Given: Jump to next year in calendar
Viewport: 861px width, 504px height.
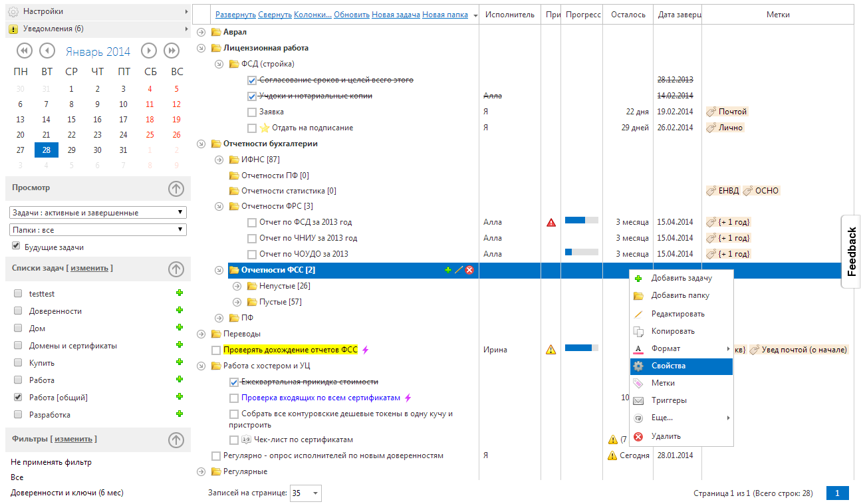Looking at the screenshot, I should click(x=172, y=51).
